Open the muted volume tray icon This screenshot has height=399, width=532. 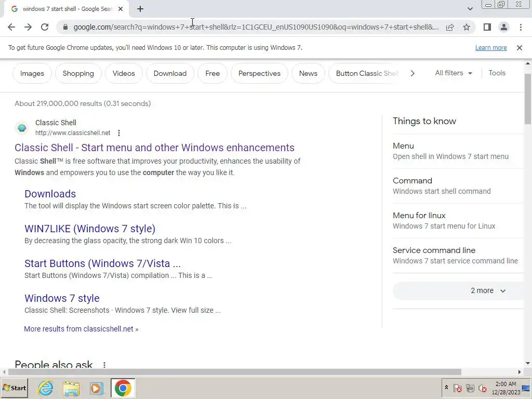click(x=483, y=388)
